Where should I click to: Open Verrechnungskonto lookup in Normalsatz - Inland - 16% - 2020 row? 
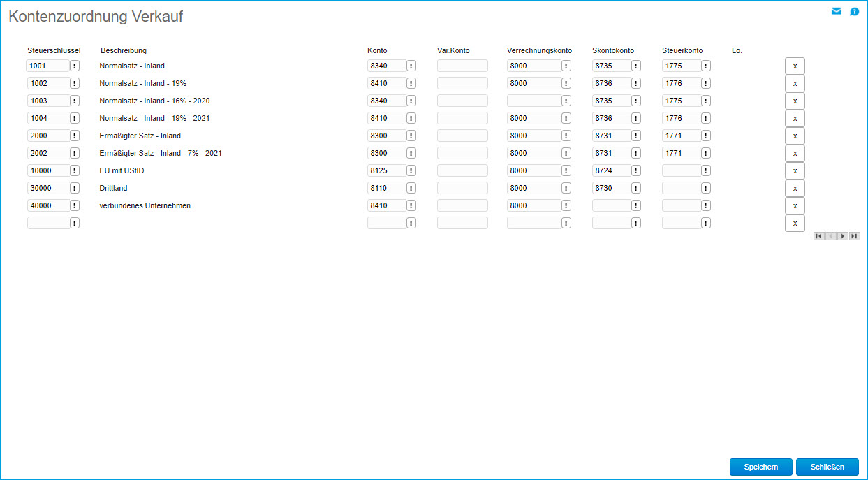(566, 101)
